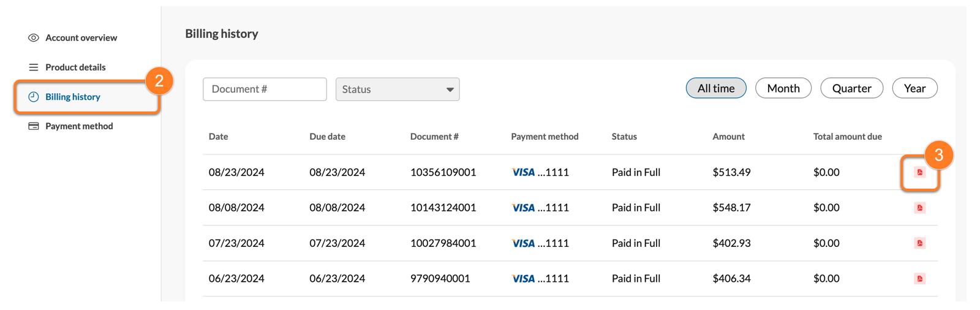
Task: Click the $513.49 amount
Action: (731, 172)
